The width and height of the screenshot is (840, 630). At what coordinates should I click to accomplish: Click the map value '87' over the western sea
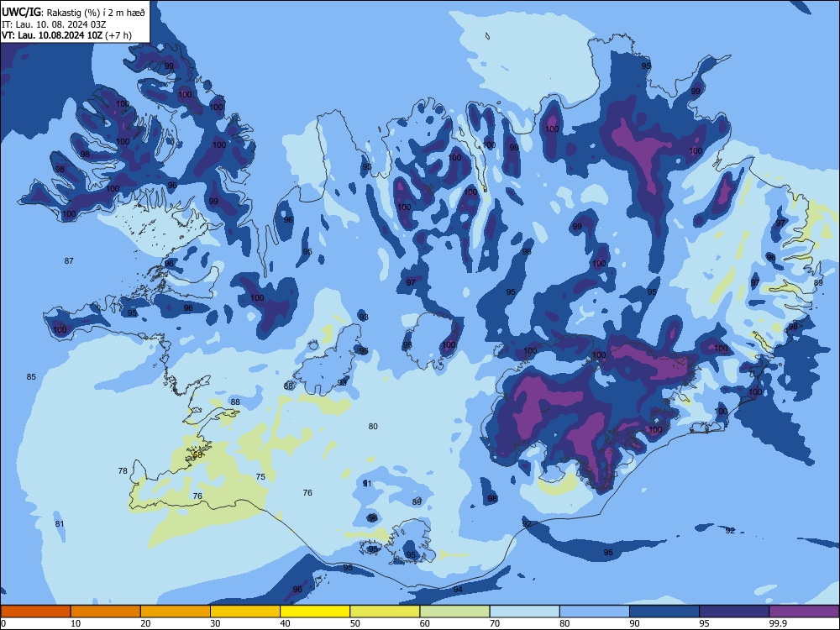(x=69, y=261)
